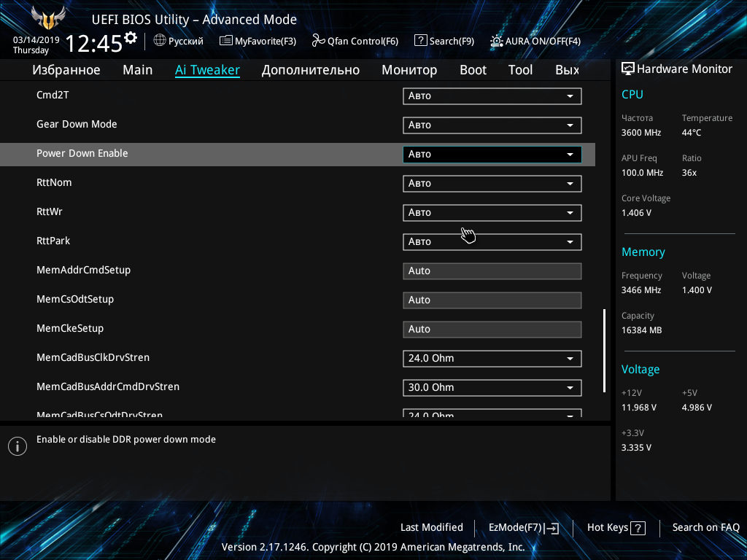747x560 pixels.
Task: Open the Монитор tab
Action: 409,70
